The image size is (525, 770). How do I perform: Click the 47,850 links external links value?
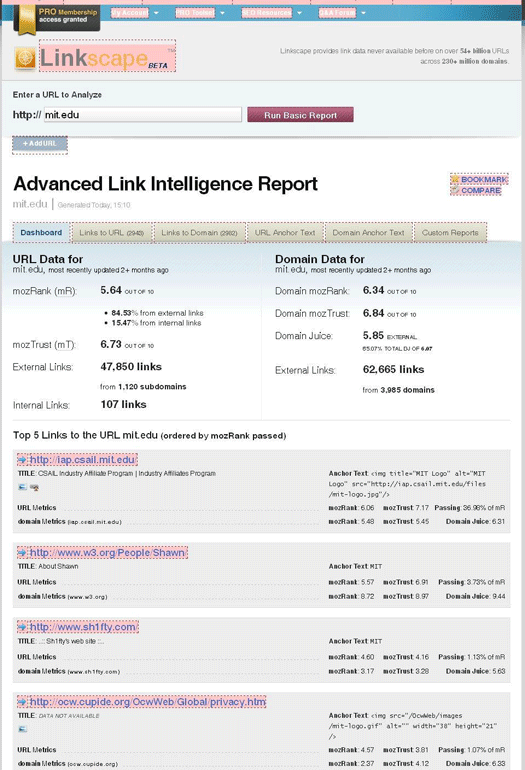tap(131, 367)
